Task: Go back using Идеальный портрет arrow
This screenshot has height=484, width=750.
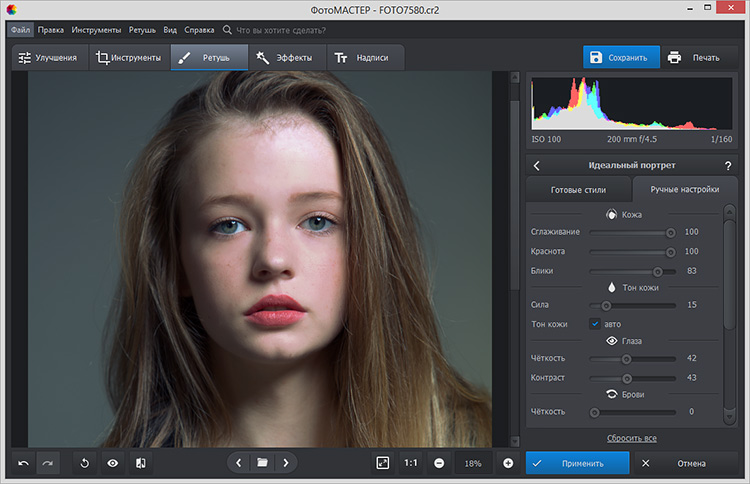Action: pyautogui.click(x=536, y=165)
